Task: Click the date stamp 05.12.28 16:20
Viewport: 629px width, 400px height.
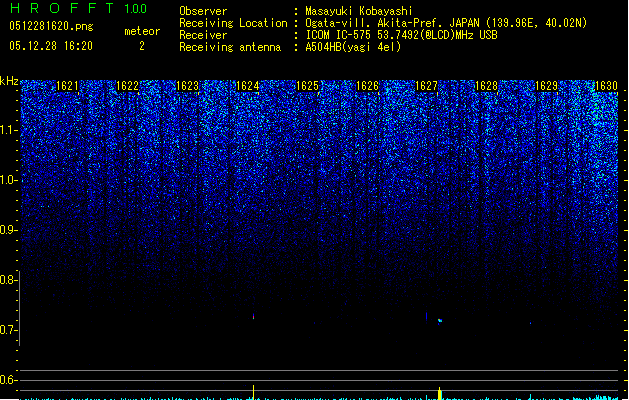Action: 51,46
